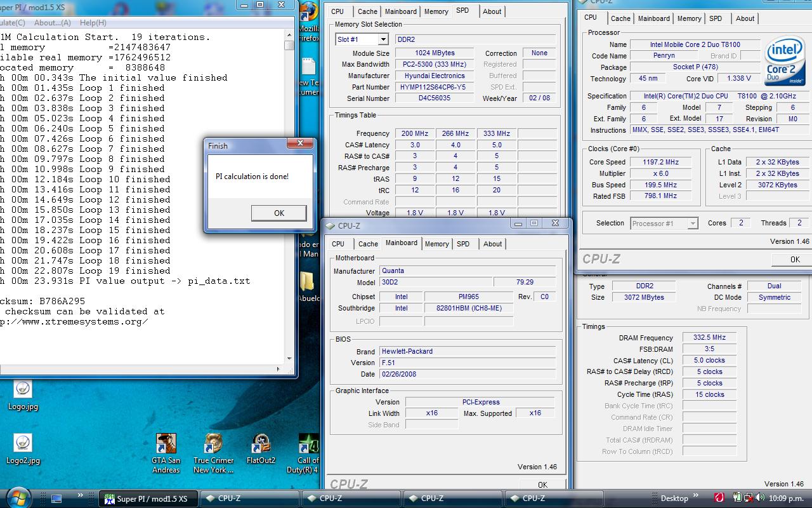Click OK in the PI calculation done dialog
Viewport: 812px width, 508px height.
pyautogui.click(x=278, y=213)
